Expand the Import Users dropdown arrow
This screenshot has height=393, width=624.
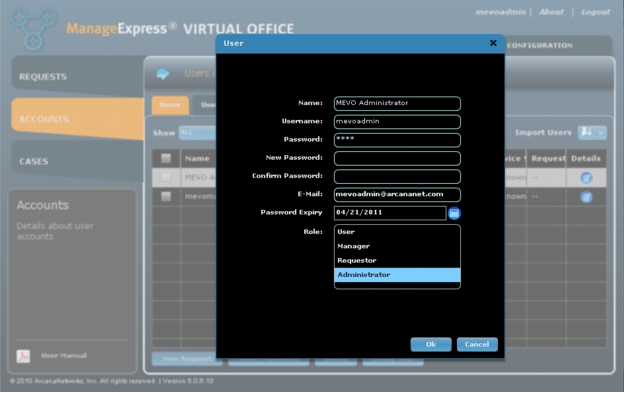click(x=601, y=132)
